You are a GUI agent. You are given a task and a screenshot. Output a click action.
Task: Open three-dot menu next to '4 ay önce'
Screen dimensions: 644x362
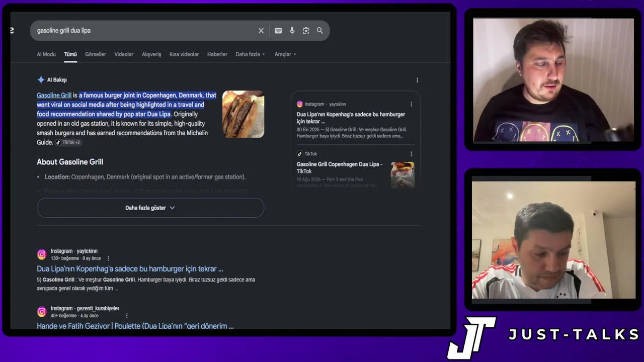pyautogui.click(x=127, y=316)
